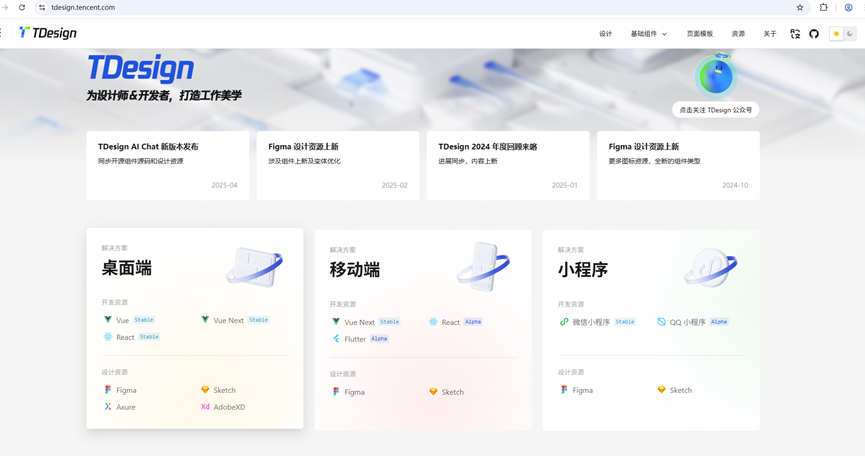This screenshot has width=865, height=456.
Task: Click the large TDesign hero title
Action: 141,68
